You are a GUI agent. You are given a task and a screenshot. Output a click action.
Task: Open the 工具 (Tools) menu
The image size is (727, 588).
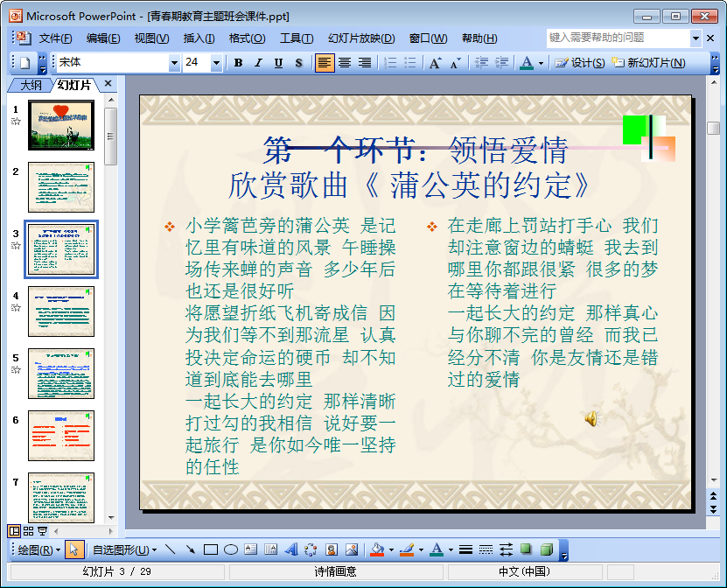click(297, 38)
